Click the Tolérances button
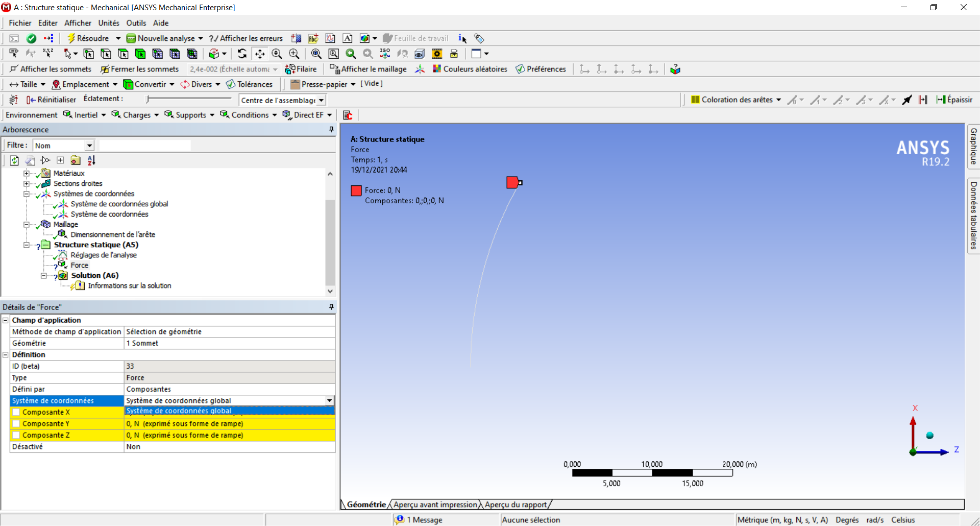This screenshot has height=526, width=980. pyautogui.click(x=250, y=84)
